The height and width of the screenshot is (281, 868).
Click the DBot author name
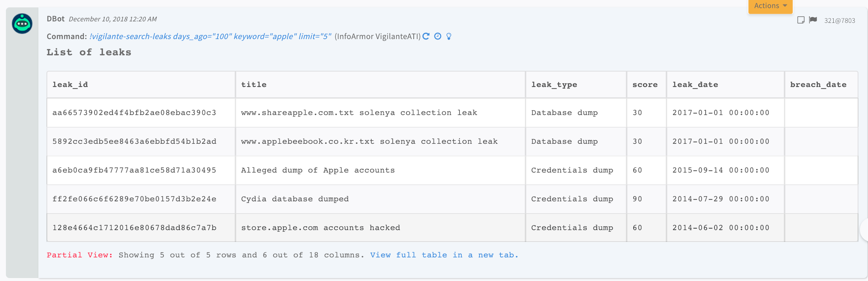[x=55, y=19]
